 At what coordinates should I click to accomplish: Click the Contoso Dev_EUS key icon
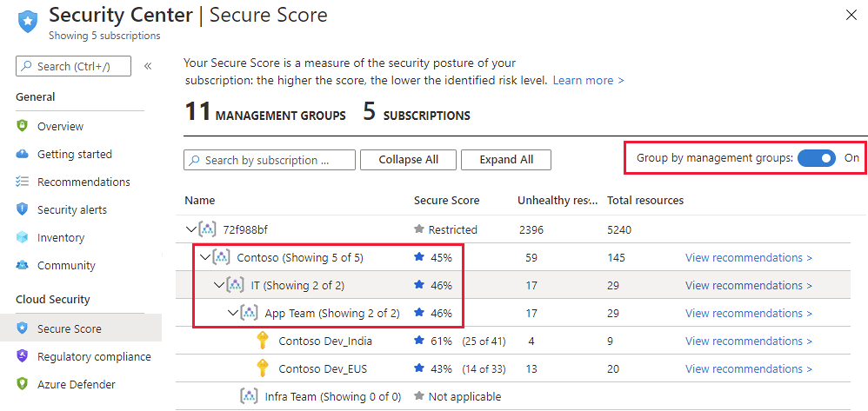click(x=263, y=368)
